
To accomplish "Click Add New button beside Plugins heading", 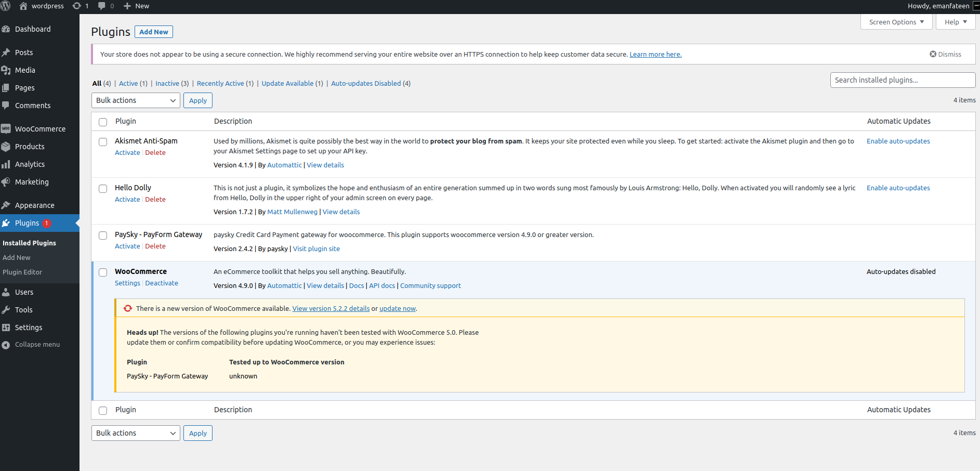I will 154,32.
